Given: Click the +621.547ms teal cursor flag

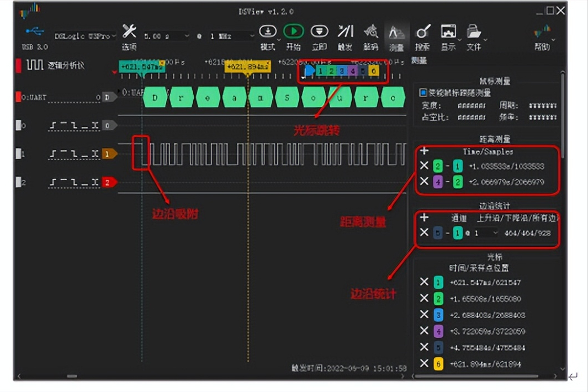Looking at the screenshot, I should [142, 67].
